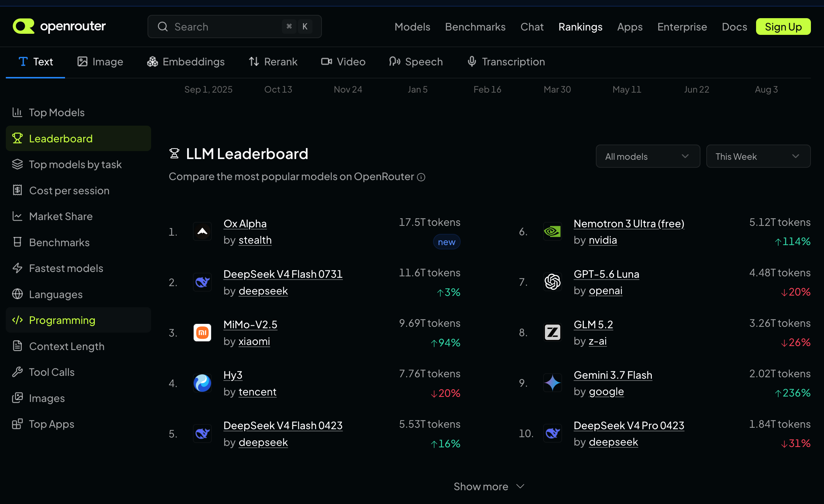Click the search magnifier icon
824x504 pixels.
click(163, 27)
